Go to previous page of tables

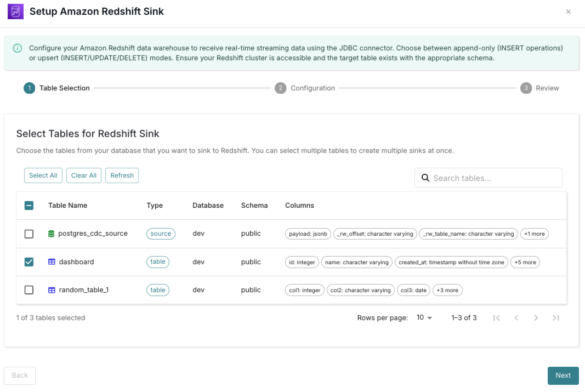(516, 318)
